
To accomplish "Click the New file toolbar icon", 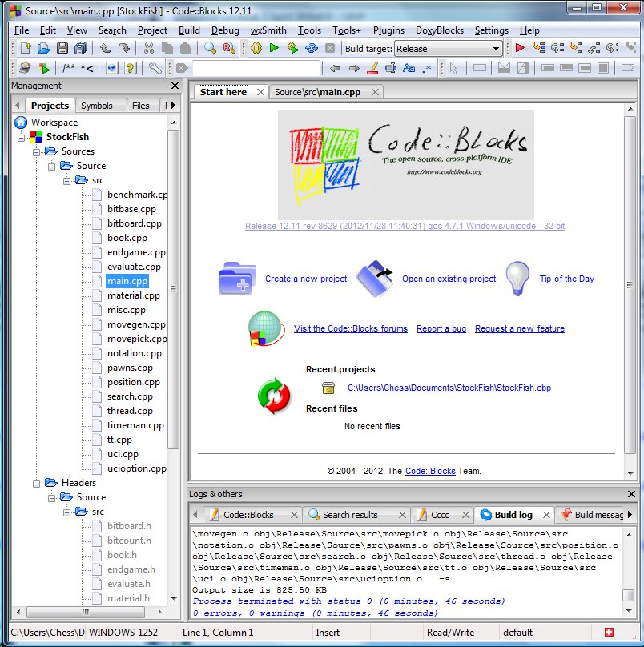I will (26, 48).
